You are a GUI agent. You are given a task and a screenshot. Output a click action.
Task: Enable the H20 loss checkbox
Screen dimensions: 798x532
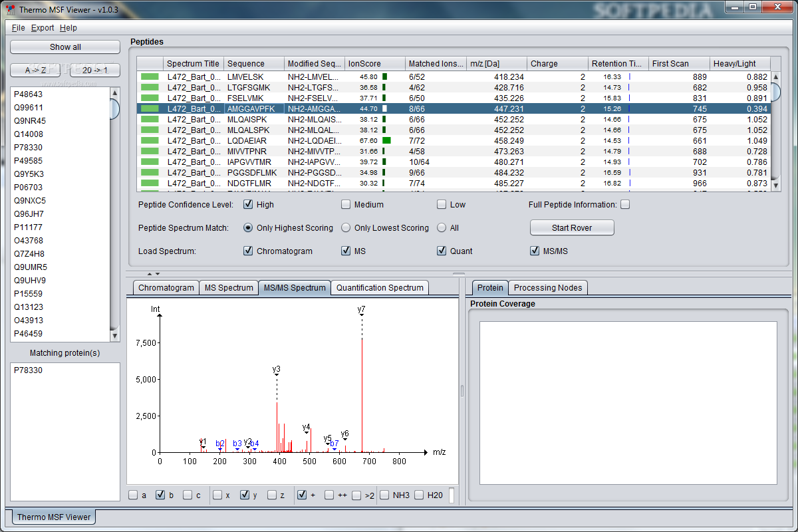point(419,495)
